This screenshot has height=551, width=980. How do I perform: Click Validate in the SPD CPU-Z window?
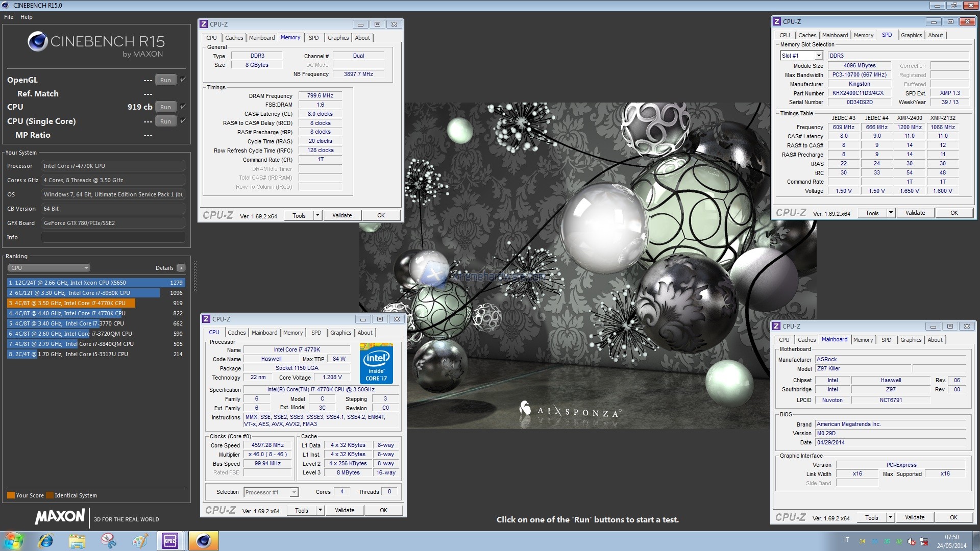point(915,213)
